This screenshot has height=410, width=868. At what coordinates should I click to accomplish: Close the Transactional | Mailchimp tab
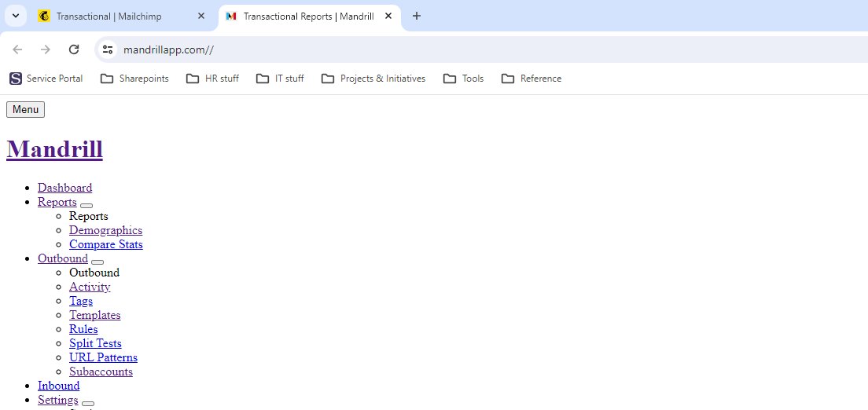coord(201,16)
